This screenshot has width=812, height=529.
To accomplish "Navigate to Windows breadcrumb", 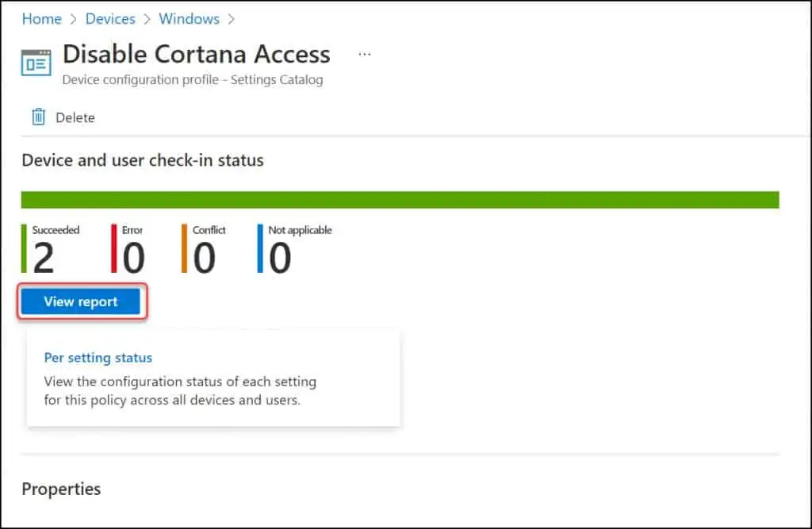I will pos(189,19).
